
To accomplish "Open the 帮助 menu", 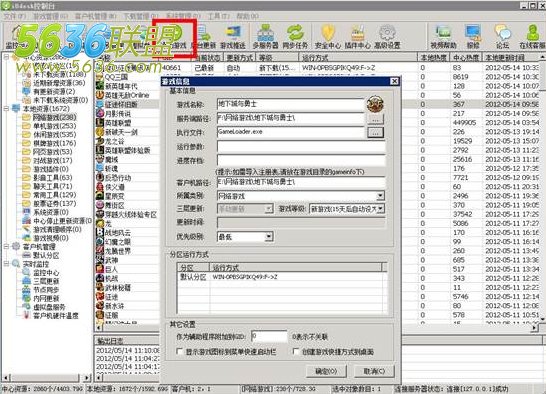I will point(247,16).
